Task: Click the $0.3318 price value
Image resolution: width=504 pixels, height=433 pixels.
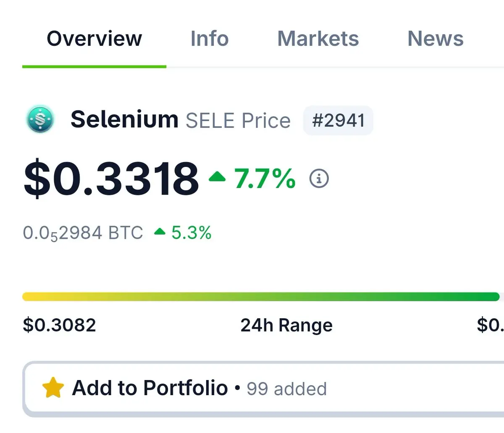Action: pos(111,179)
